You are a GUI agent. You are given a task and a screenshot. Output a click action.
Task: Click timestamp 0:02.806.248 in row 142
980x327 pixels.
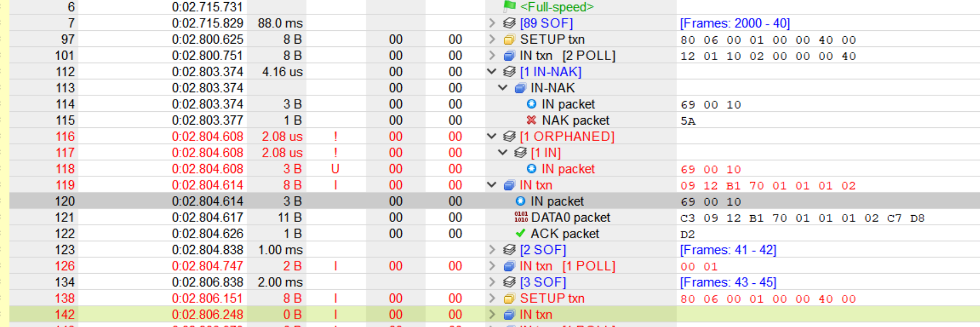pos(207,315)
